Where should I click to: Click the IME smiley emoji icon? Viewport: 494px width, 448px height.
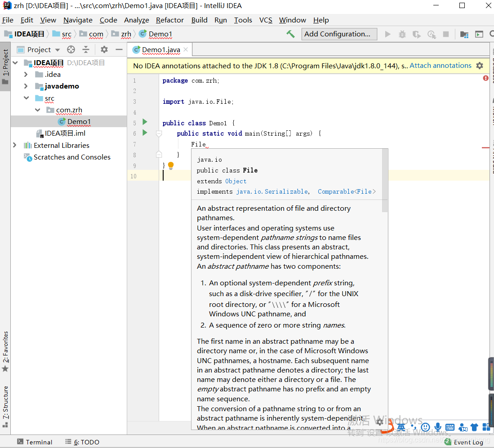(425, 427)
